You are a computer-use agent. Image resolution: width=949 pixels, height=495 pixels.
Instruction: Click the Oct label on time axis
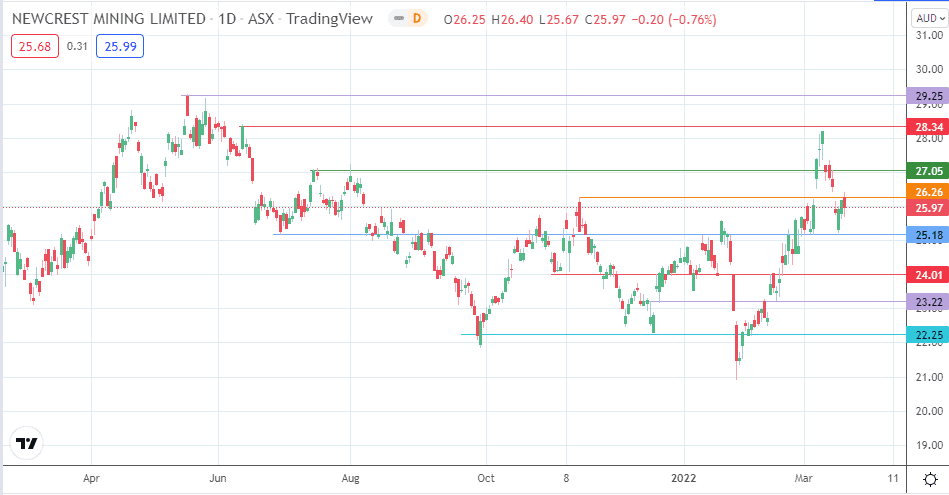486,479
